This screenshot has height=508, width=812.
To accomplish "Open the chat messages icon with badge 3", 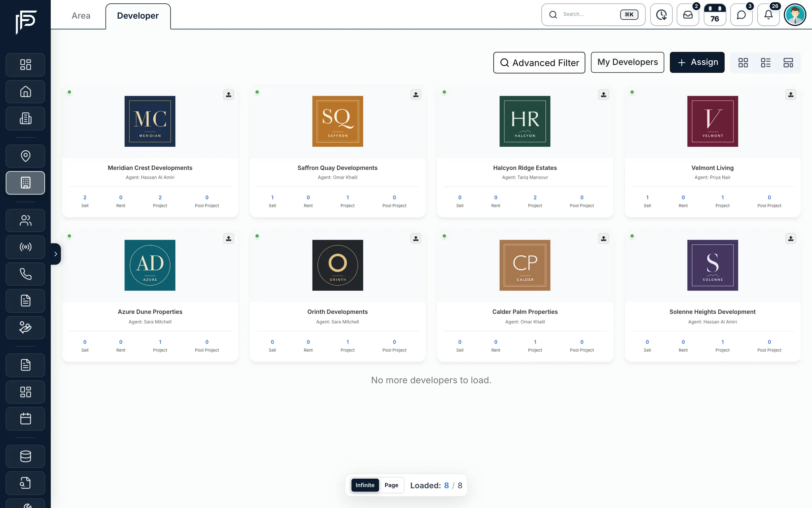I will coord(741,15).
